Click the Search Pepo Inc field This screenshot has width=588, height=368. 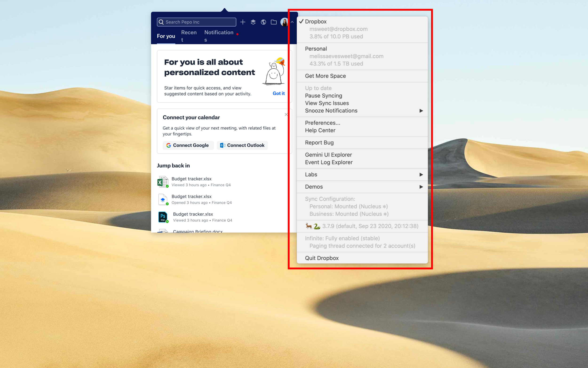(196, 22)
